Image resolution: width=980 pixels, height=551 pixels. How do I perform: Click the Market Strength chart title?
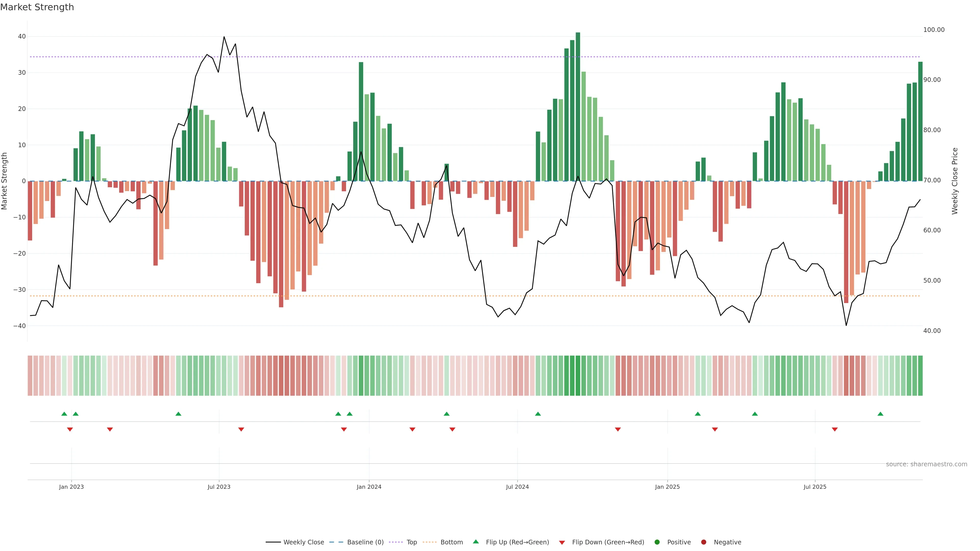click(x=37, y=7)
